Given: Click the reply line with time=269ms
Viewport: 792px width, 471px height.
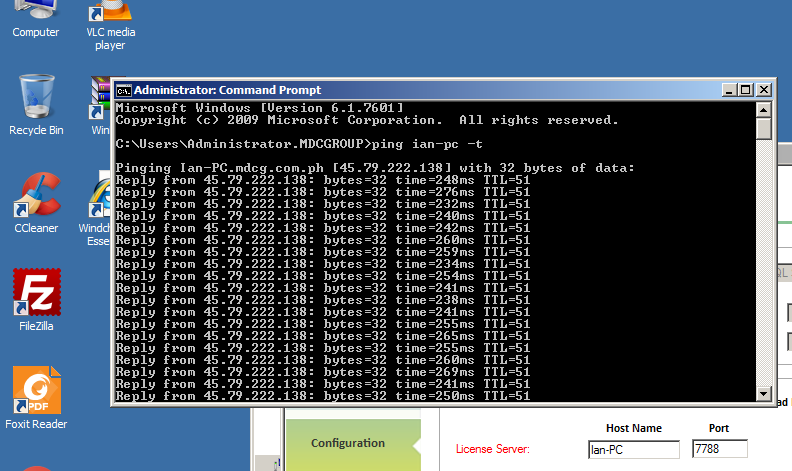Looking at the screenshot, I should [323, 372].
